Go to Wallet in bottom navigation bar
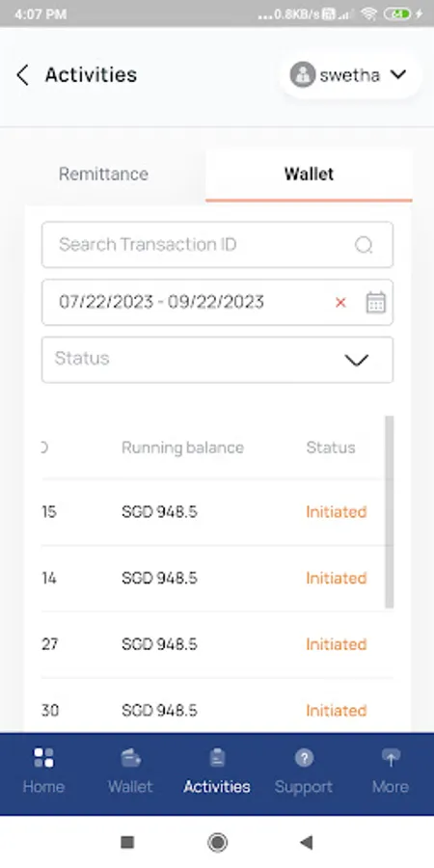 130,773
